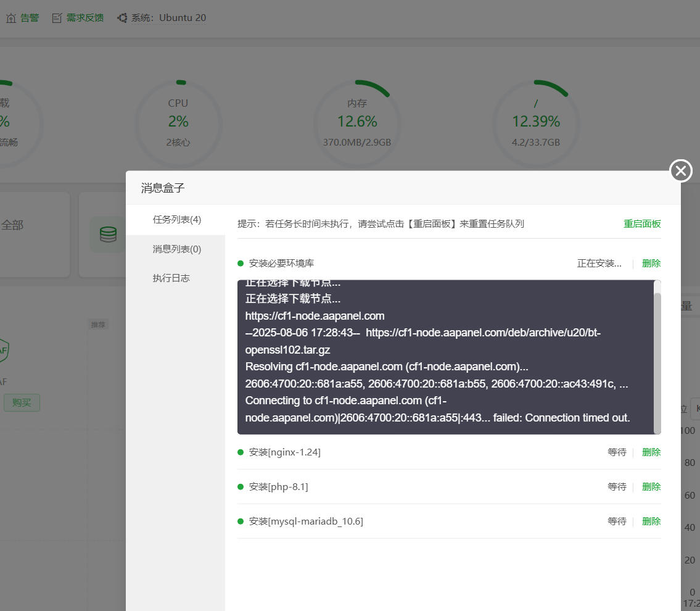
Task: Click the 推荐 tag label
Action: coord(98,325)
